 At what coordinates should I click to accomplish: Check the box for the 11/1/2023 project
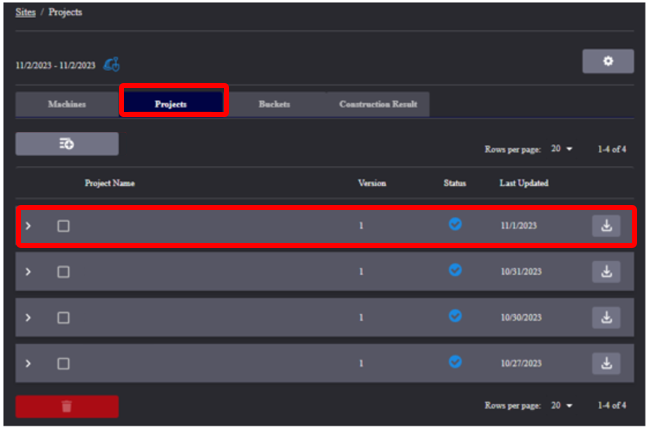63,226
